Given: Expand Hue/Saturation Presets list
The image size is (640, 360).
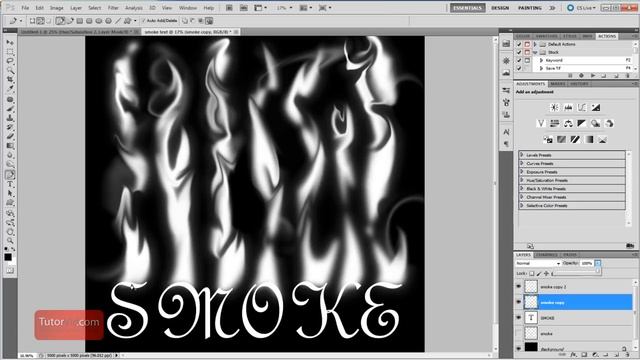Looking at the screenshot, I should pyautogui.click(x=522, y=180).
